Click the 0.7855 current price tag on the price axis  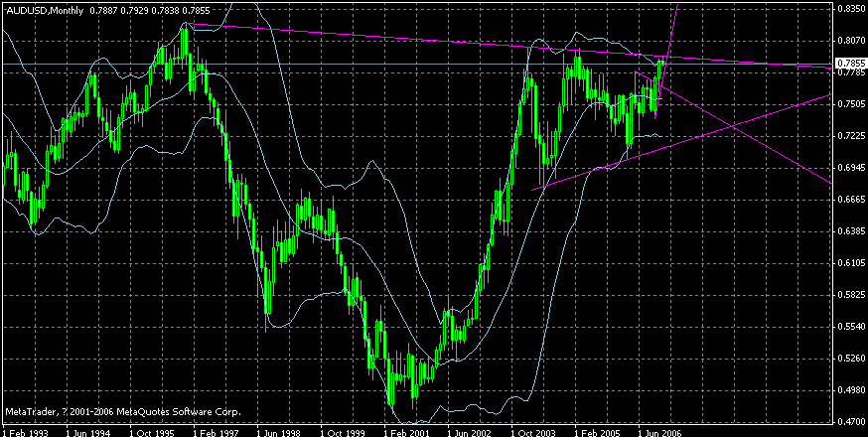[x=851, y=65]
